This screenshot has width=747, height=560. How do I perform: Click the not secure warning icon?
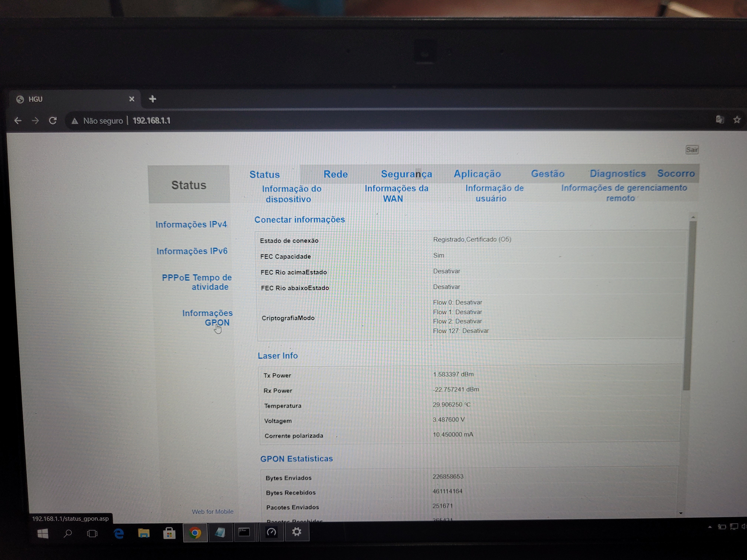click(75, 121)
